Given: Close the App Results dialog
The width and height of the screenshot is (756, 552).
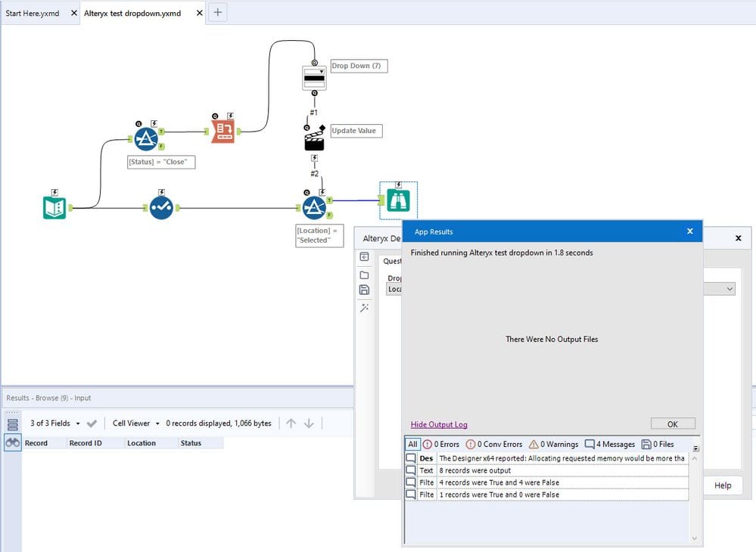Looking at the screenshot, I should pos(690,231).
